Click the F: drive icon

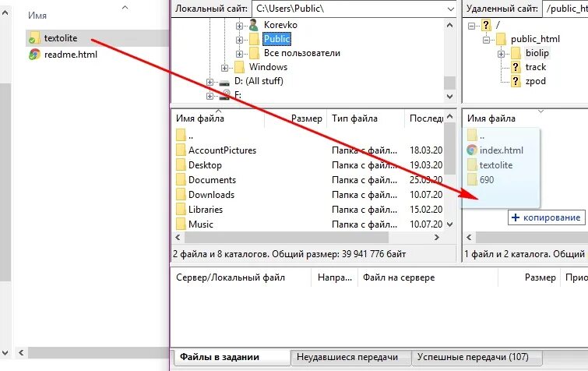[x=224, y=95]
